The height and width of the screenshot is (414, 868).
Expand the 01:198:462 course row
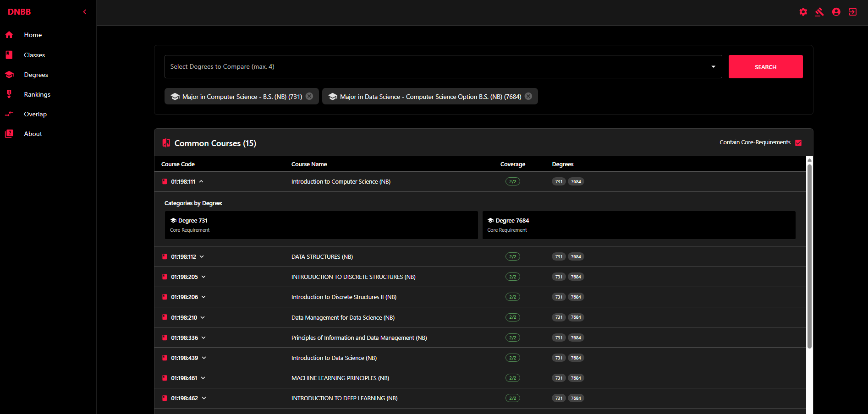[204, 398]
